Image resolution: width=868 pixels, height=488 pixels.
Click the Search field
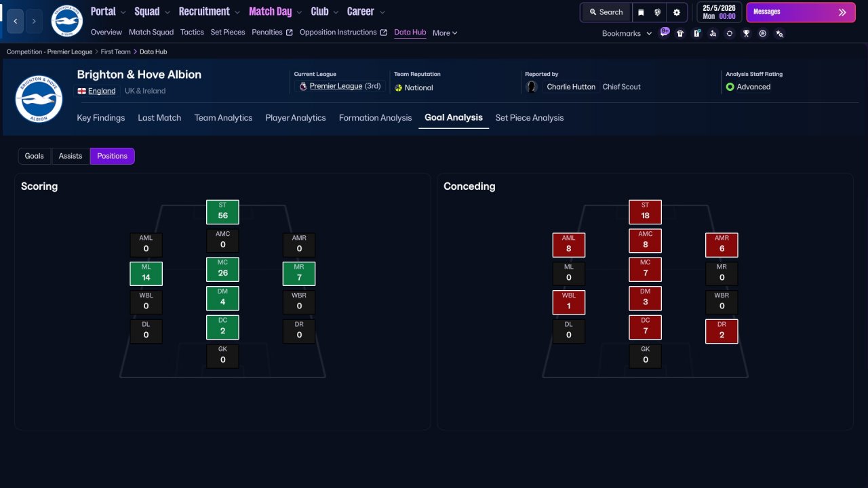[x=606, y=12]
